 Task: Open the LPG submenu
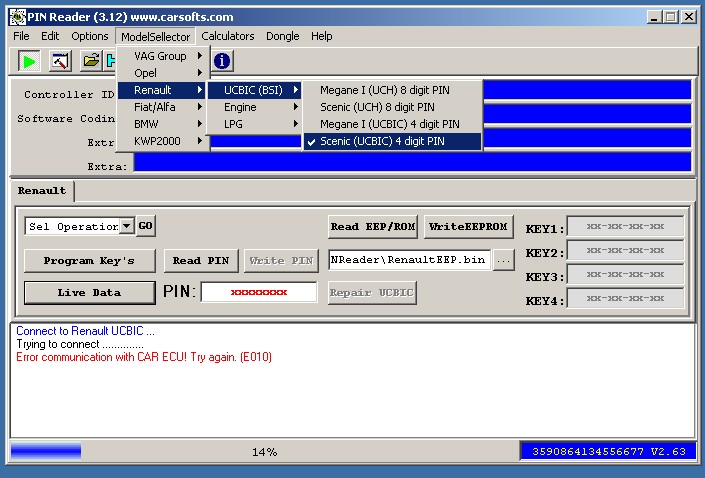pos(254,124)
